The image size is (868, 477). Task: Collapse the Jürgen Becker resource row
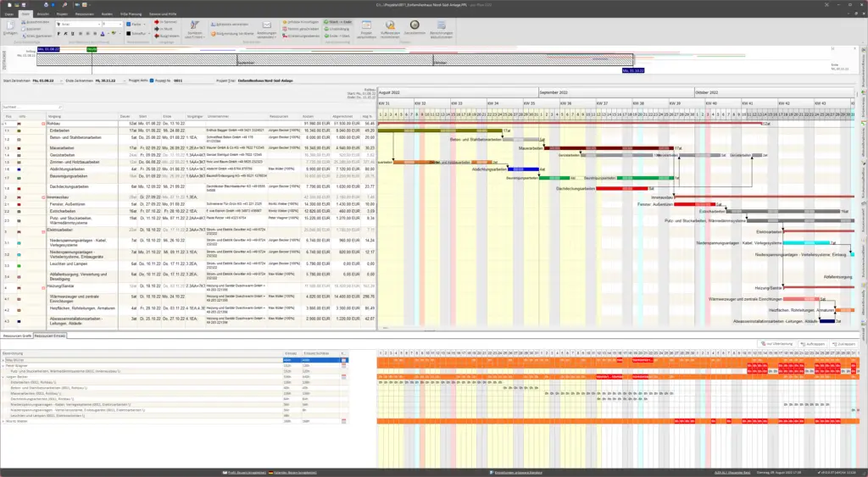tap(3, 377)
